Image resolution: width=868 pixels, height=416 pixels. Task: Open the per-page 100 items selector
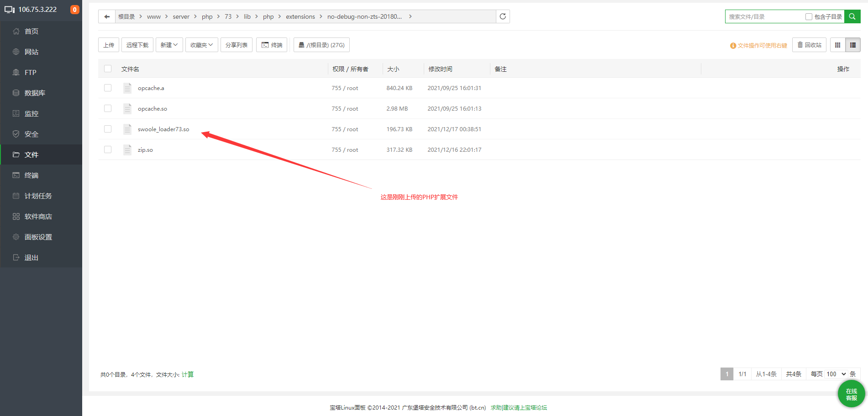[836, 374]
